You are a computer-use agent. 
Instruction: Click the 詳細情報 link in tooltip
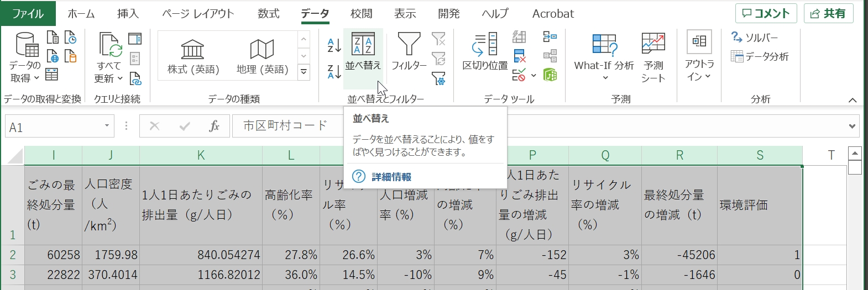point(391,177)
